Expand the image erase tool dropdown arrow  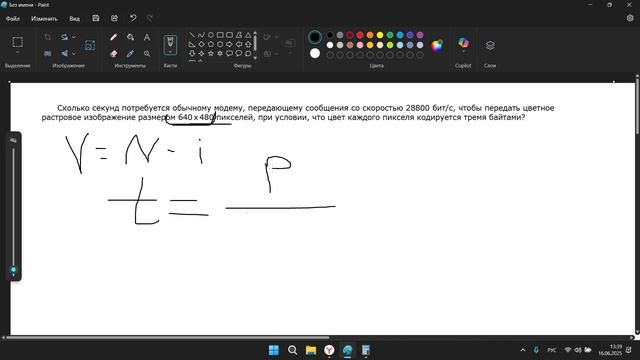pos(74,53)
